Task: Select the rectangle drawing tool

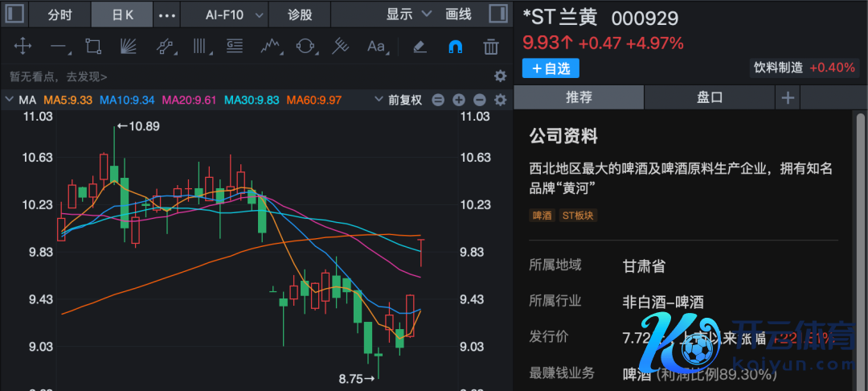Action: [93, 47]
